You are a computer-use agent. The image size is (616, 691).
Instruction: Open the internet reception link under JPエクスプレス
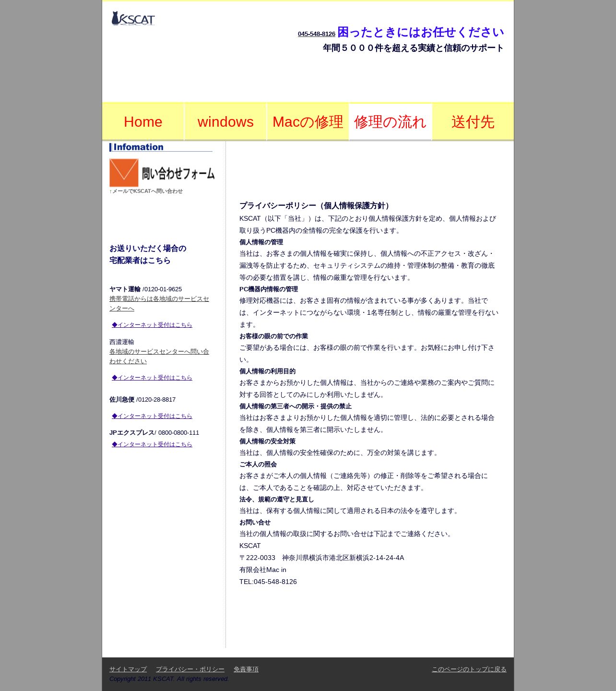coord(152,444)
